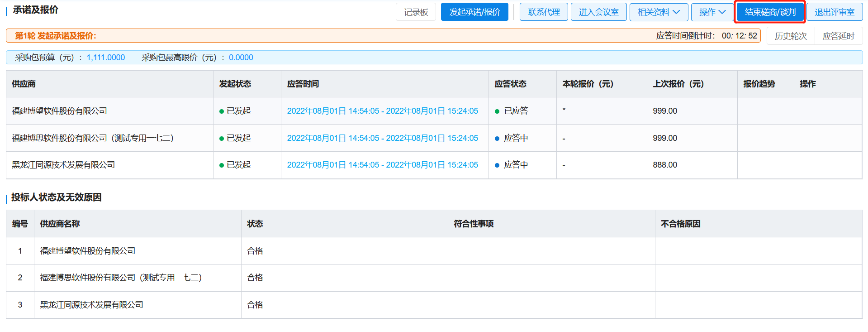Enter the meeting room via 进入会议室
The width and height of the screenshot is (868, 332).
pyautogui.click(x=598, y=12)
